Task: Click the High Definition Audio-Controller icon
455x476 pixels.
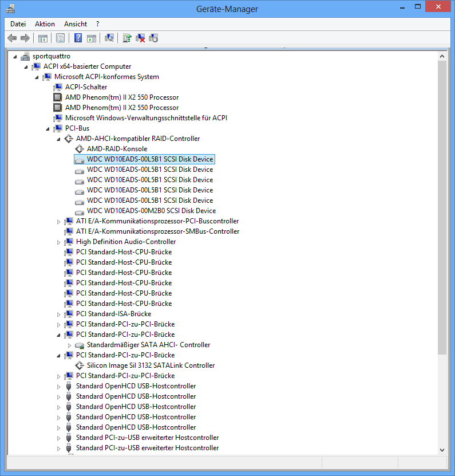Action: [69, 242]
